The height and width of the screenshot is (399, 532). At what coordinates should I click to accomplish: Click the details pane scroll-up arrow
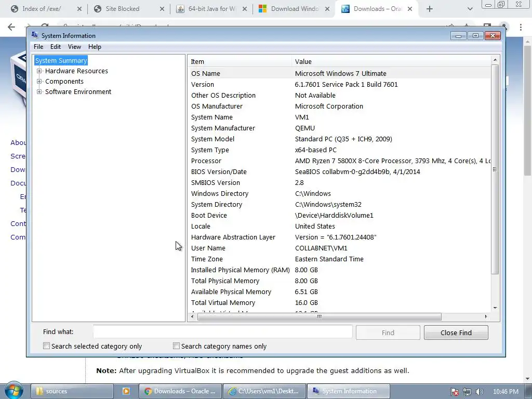pos(495,60)
